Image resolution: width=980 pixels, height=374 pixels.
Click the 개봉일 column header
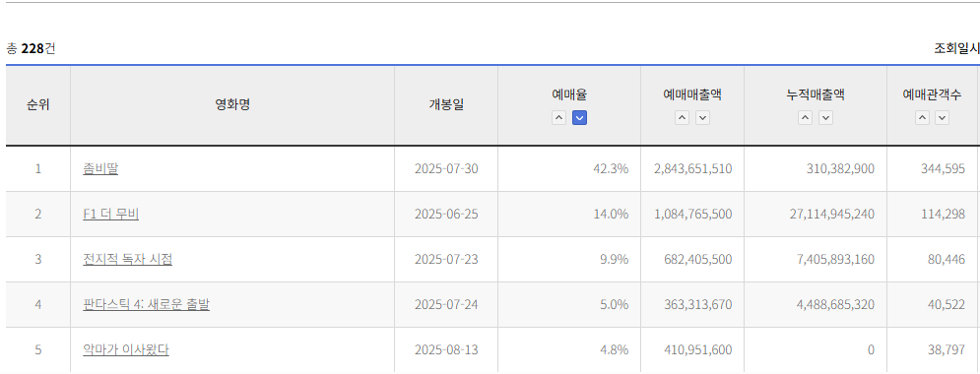(446, 105)
